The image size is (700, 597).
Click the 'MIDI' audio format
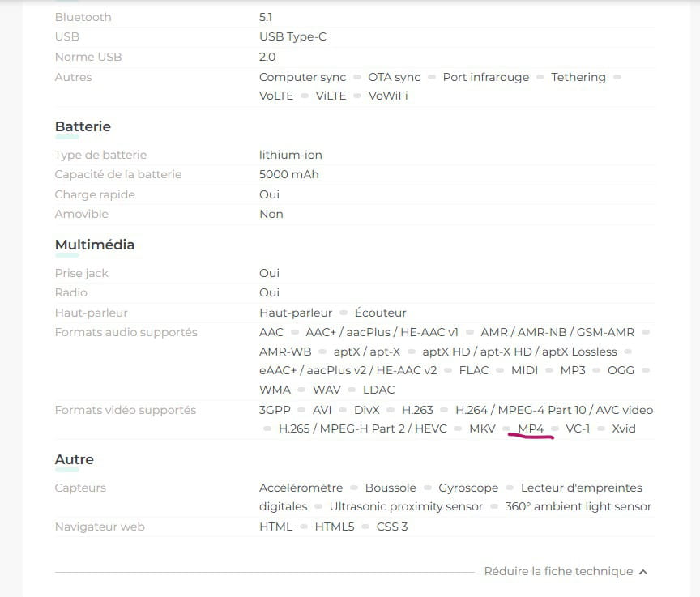(x=524, y=370)
